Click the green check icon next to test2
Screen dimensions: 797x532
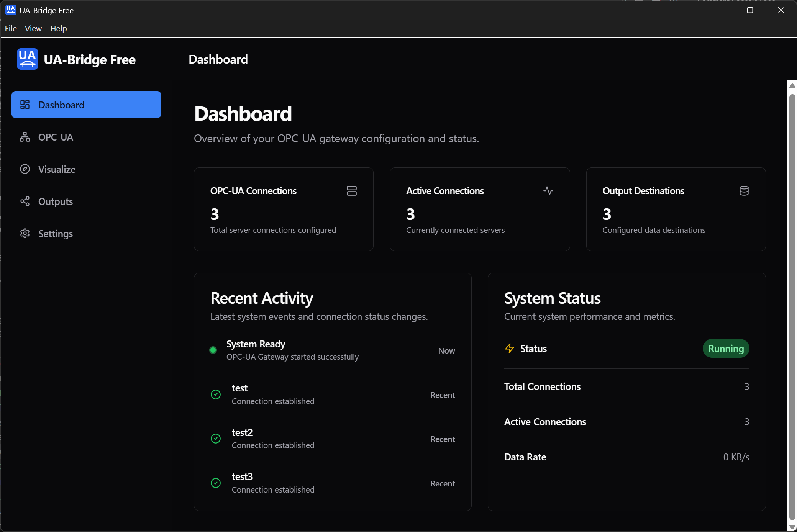click(216, 439)
